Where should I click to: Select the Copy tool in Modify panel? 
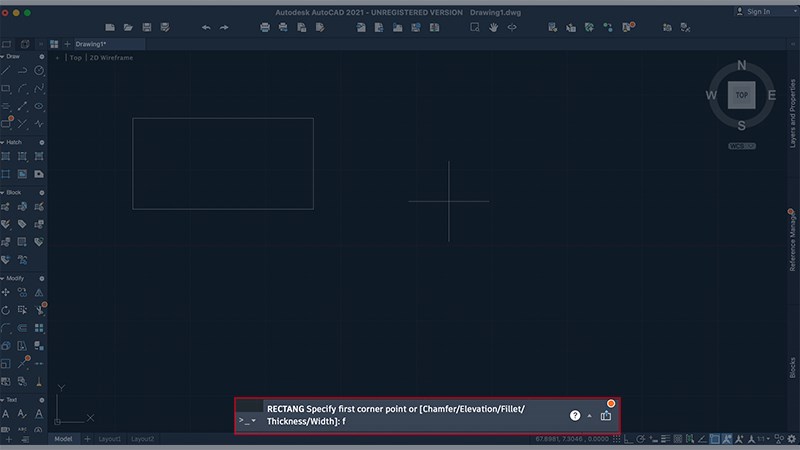click(22, 292)
